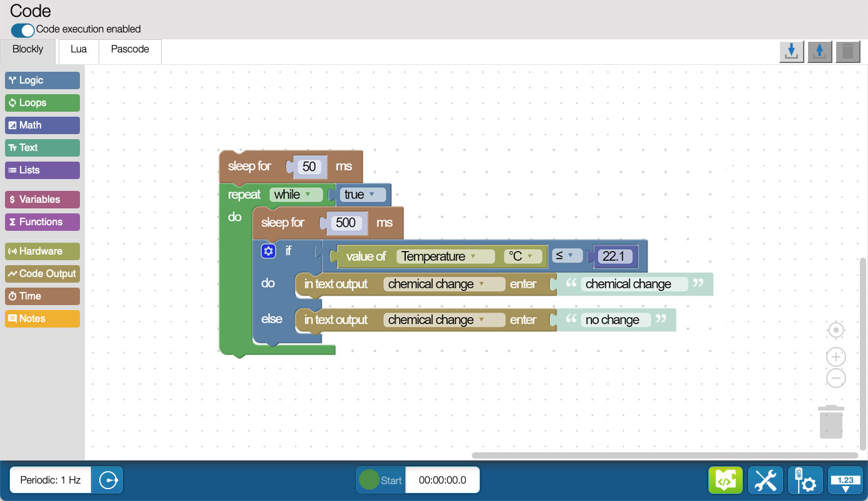This screenshot has width=868, height=501.
Task: Click the 50 ms sleep value field
Action: [309, 167]
